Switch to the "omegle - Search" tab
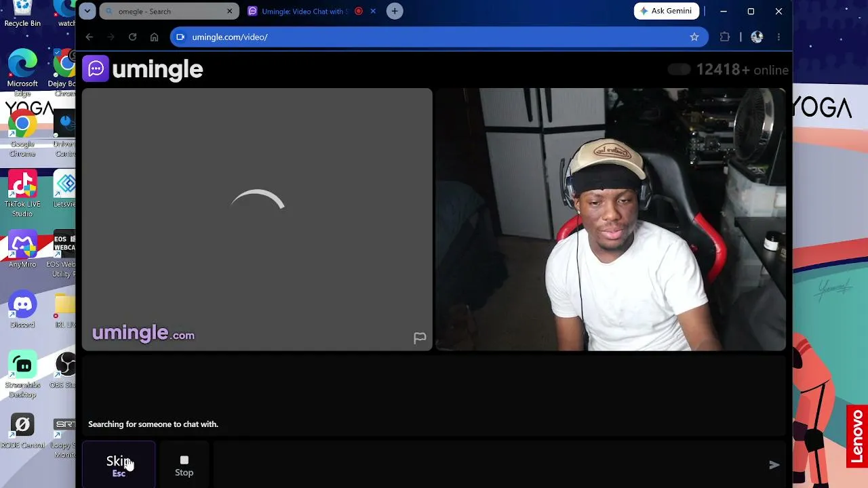868x488 pixels. point(169,12)
